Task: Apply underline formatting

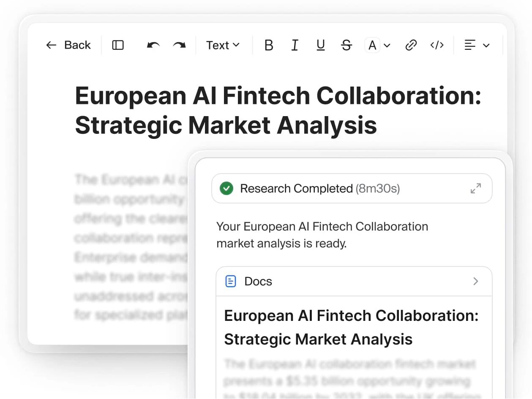Action: (x=321, y=45)
